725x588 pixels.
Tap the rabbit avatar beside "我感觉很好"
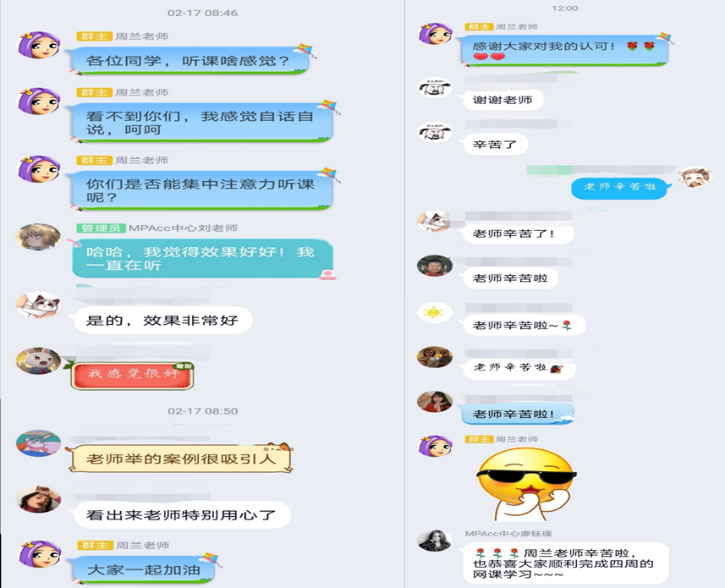click(38, 360)
